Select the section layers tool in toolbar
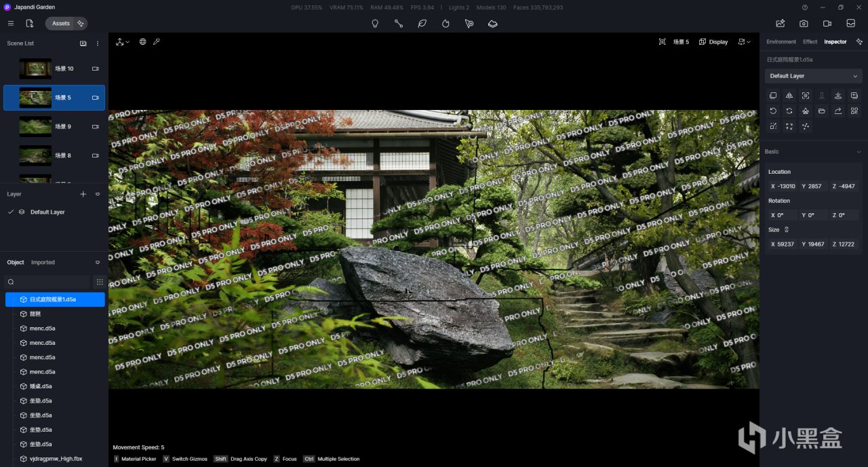868x467 pixels. (x=493, y=23)
